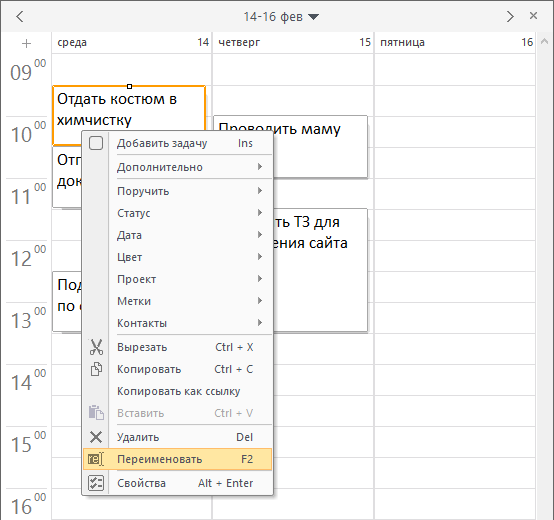Click the Properties checklist icon
This screenshot has width=554, height=520.
click(x=96, y=483)
